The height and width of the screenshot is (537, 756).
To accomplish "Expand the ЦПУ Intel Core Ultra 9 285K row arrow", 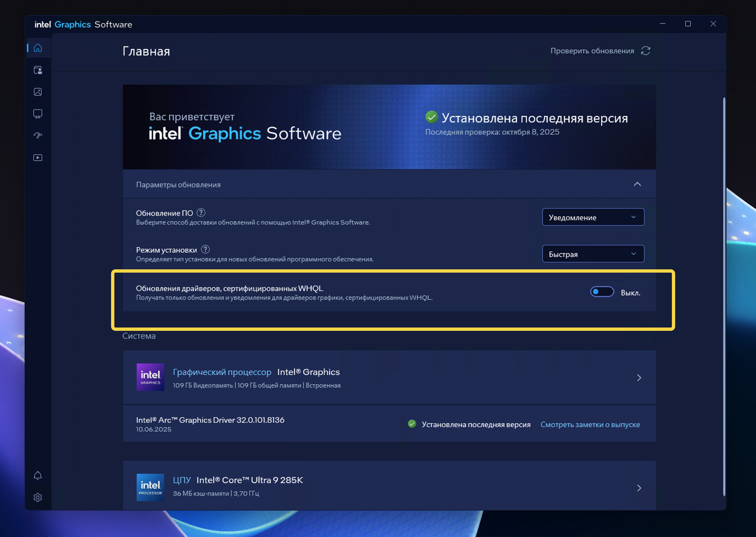I will click(x=639, y=488).
